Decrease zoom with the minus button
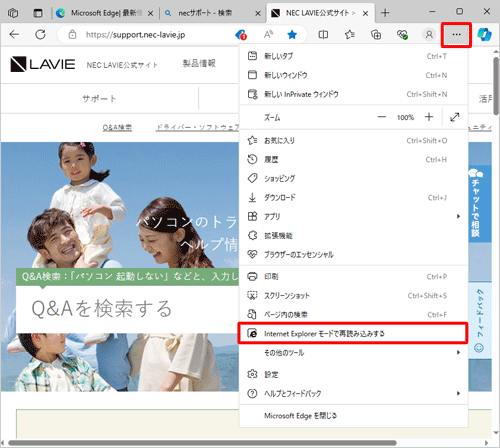The width and height of the screenshot is (500, 448). point(381,117)
